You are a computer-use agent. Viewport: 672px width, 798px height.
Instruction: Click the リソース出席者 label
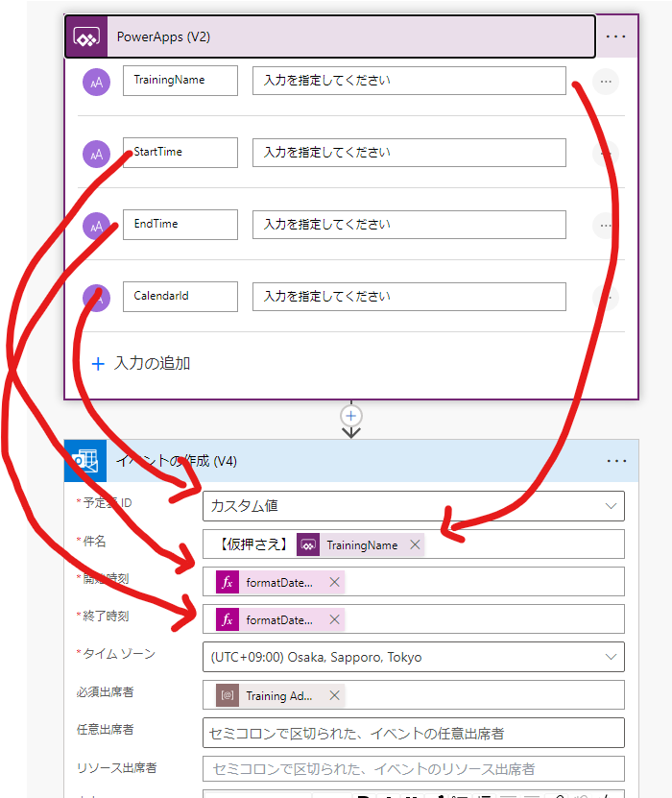[116, 767]
